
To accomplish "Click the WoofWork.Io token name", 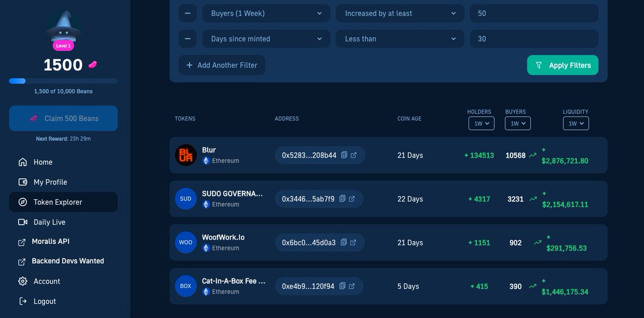I will click(x=224, y=237).
